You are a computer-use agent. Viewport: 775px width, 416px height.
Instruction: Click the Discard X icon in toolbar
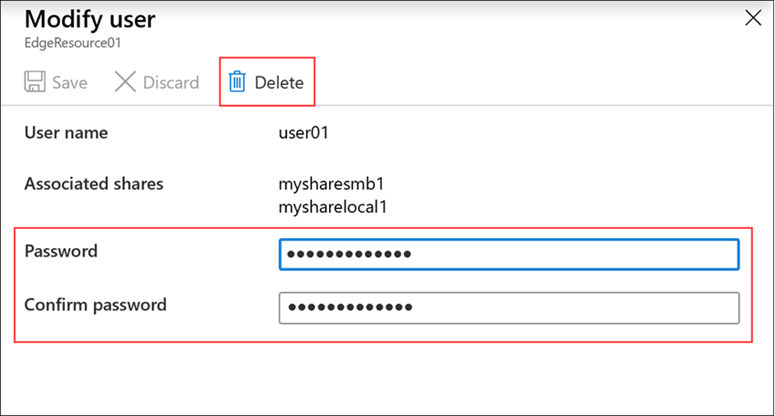pos(125,82)
